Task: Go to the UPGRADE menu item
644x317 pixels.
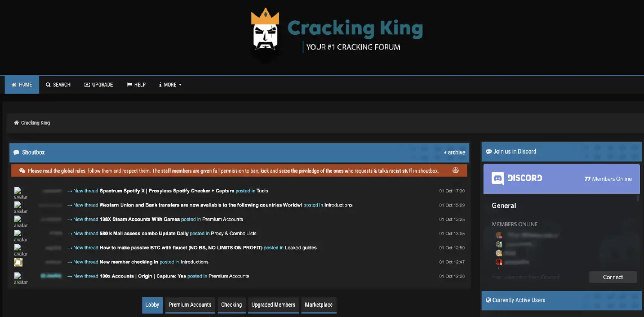Action: pyautogui.click(x=99, y=85)
